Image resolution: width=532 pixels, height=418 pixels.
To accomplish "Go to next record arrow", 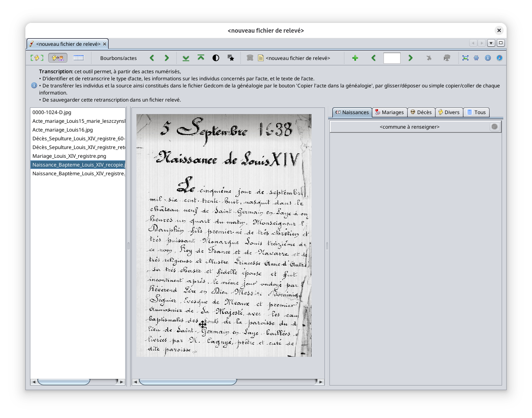I will point(411,58).
